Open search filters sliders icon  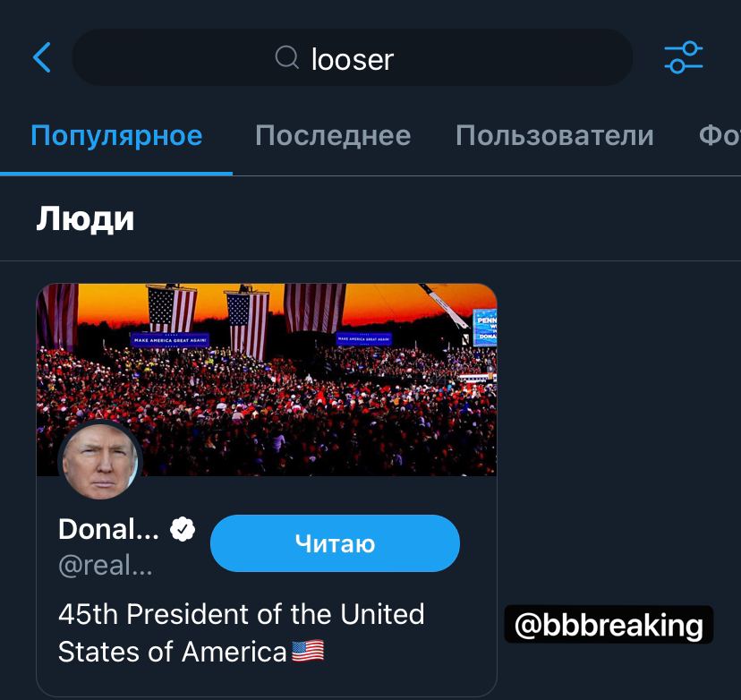pyautogui.click(x=684, y=58)
